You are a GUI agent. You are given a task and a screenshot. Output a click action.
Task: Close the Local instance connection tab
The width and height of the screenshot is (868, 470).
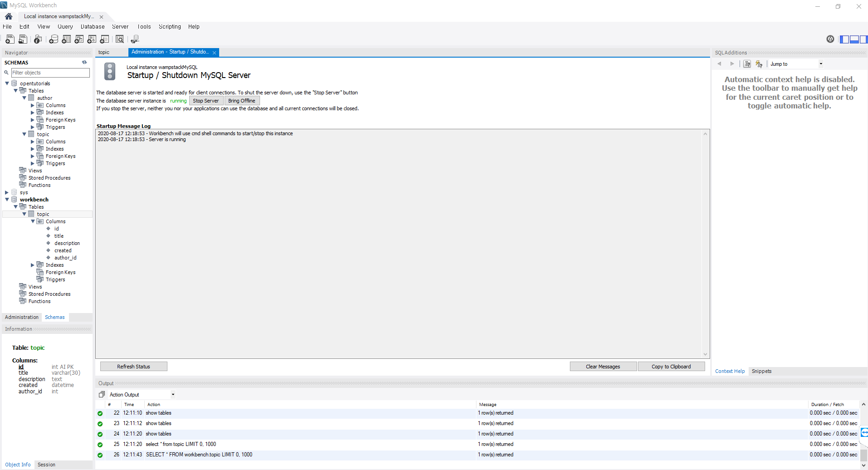[101, 17]
